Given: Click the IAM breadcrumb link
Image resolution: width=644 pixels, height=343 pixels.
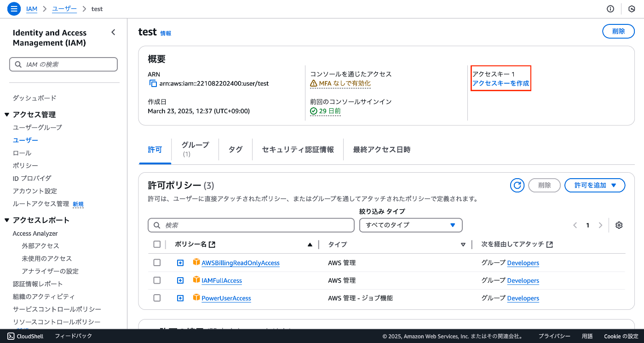Looking at the screenshot, I should coord(32,9).
